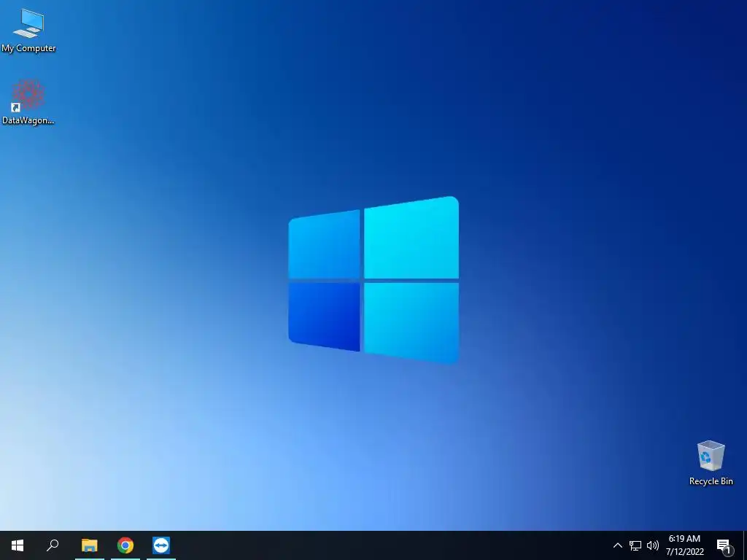Select the DataWagon desktop shortcut

tap(28, 102)
